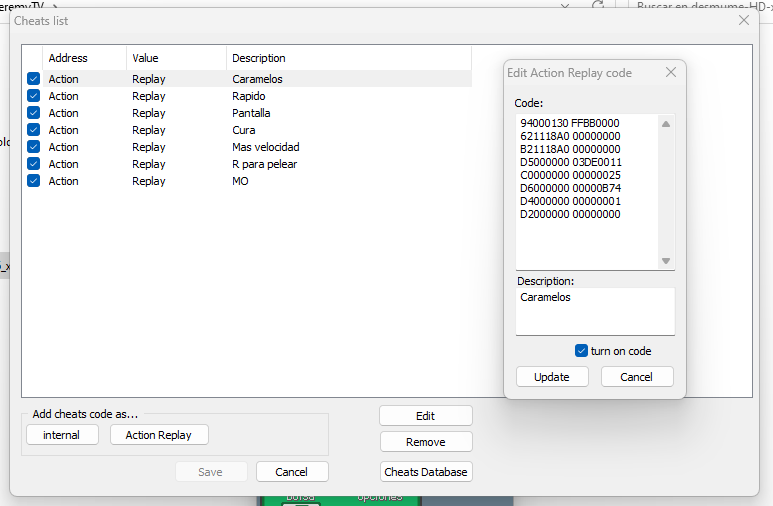Cancel the Action Replay code edit
The width and height of the screenshot is (773, 506).
point(637,377)
